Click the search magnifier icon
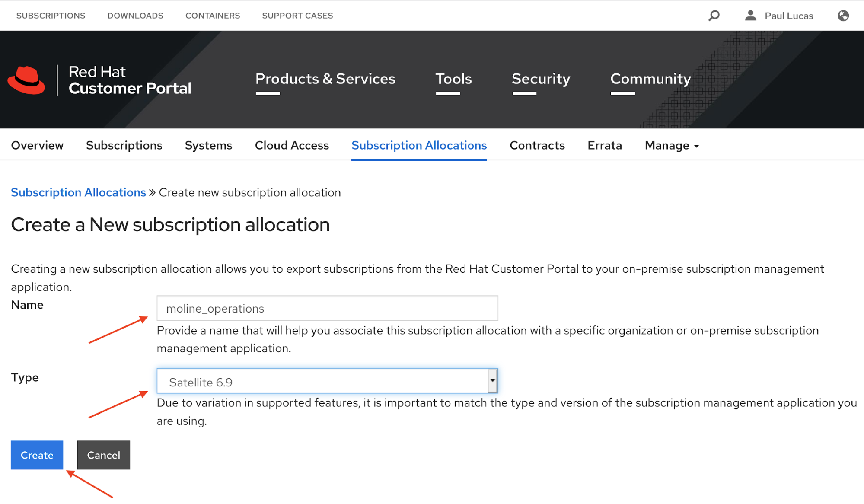Image resolution: width=864 pixels, height=504 pixels. 714,16
